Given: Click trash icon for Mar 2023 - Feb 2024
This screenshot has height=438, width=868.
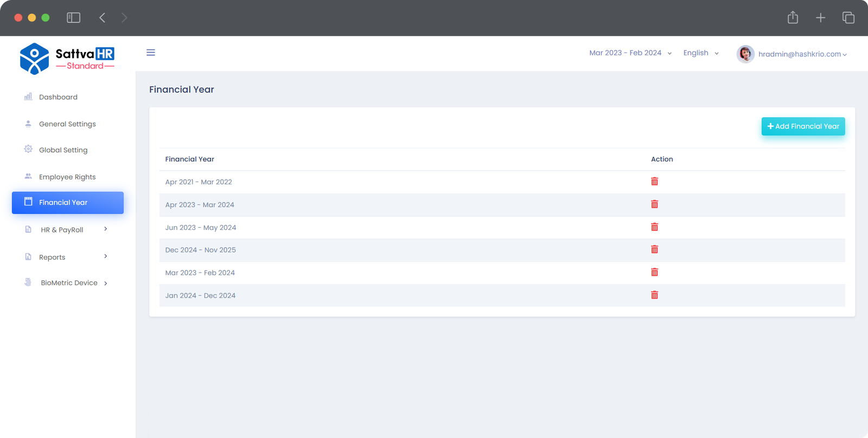Looking at the screenshot, I should pyautogui.click(x=654, y=272).
